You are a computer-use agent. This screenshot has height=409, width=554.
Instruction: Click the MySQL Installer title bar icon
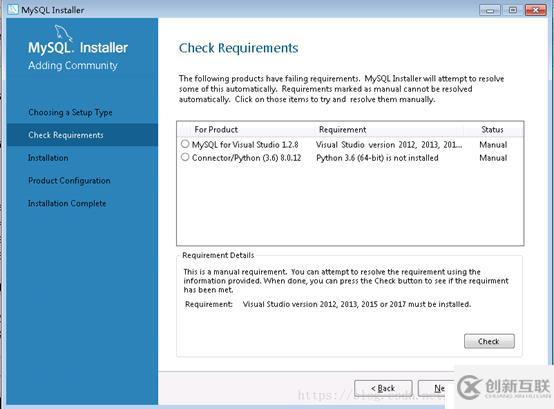coord(13,10)
